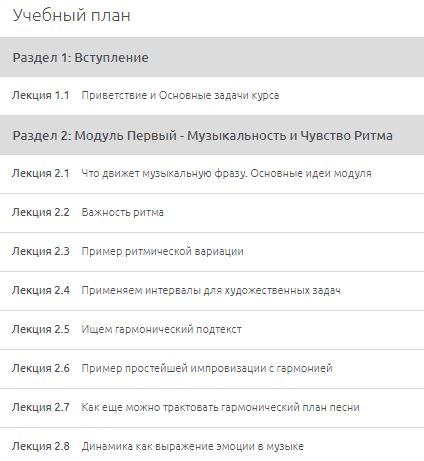This screenshot has width=424, height=461.
Task: Select the Лекция 2.2 label
Action: pyautogui.click(x=41, y=212)
